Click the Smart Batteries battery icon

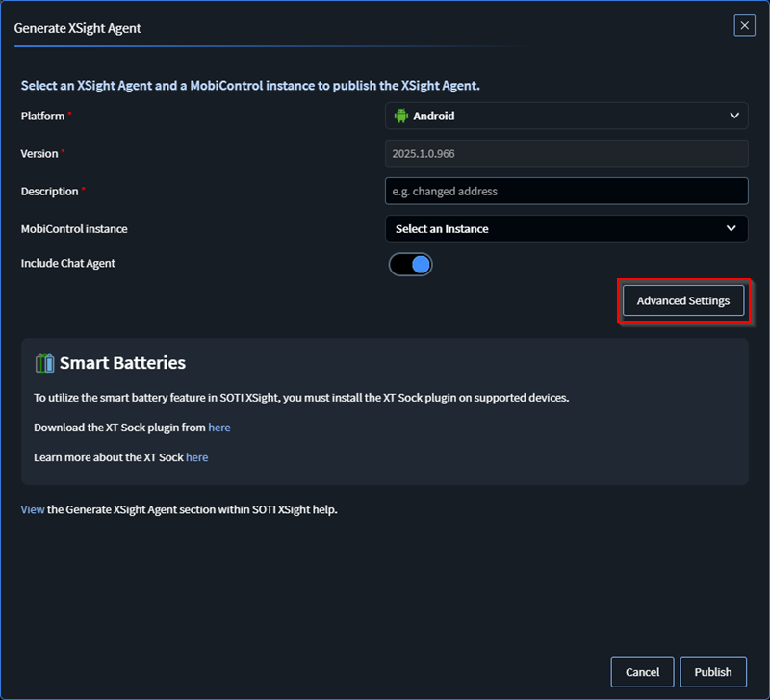coord(44,363)
